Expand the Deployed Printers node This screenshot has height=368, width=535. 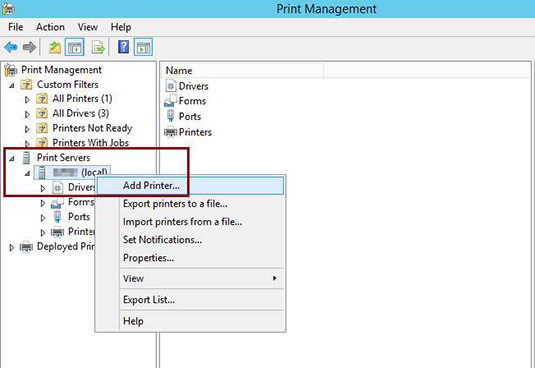[12, 247]
